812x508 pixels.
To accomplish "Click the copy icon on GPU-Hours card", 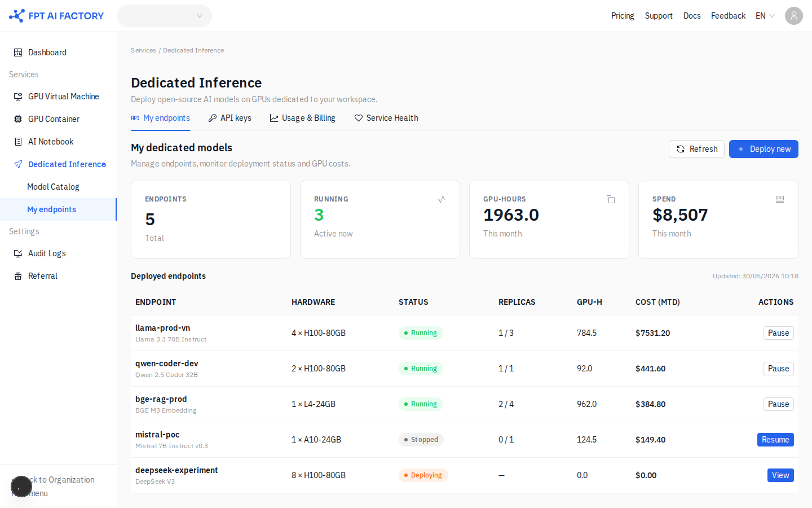I will pos(611,199).
